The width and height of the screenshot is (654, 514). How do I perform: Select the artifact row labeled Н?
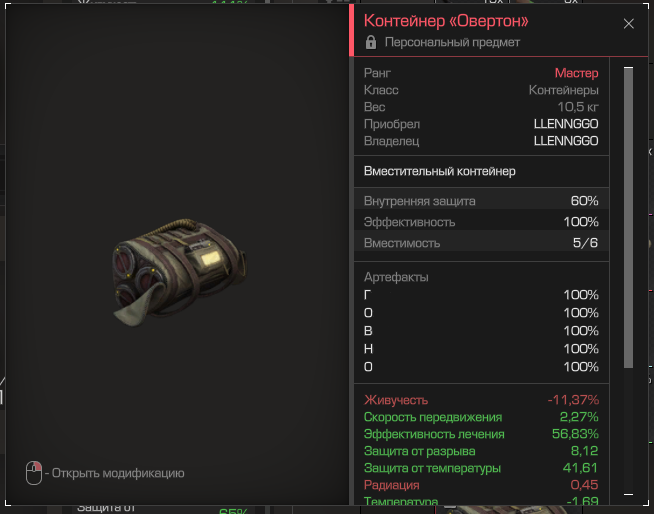click(481, 349)
